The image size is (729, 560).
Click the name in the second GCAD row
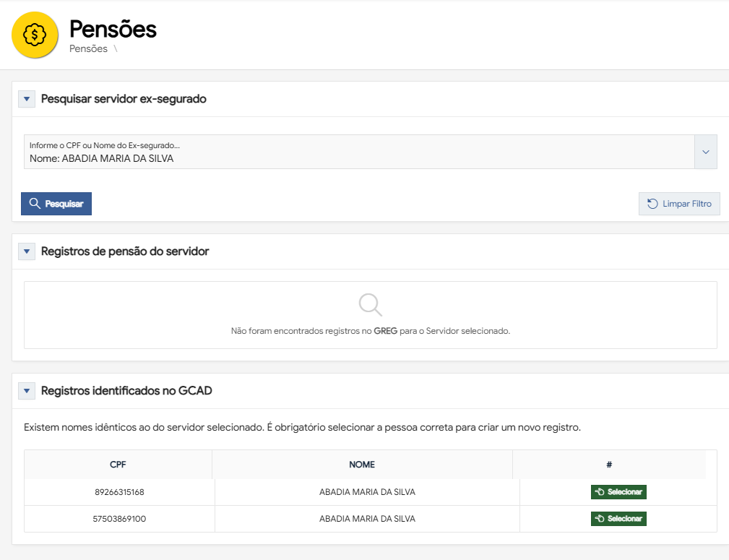pyautogui.click(x=367, y=519)
